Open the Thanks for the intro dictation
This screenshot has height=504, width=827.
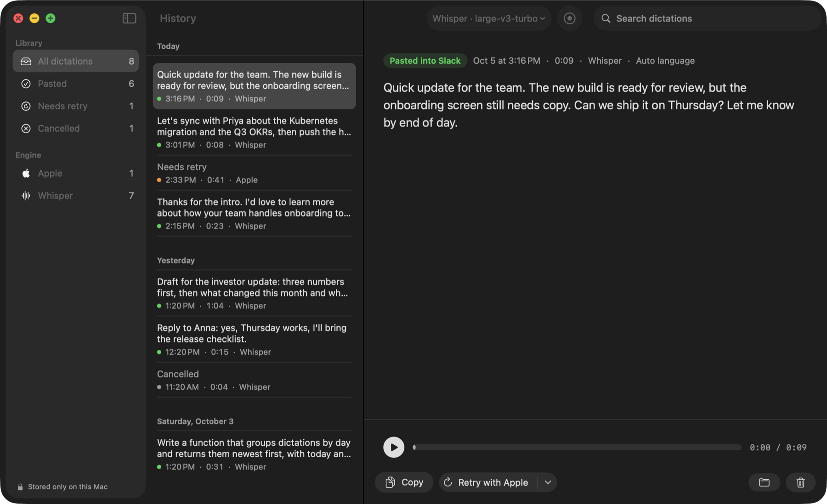[x=254, y=213]
